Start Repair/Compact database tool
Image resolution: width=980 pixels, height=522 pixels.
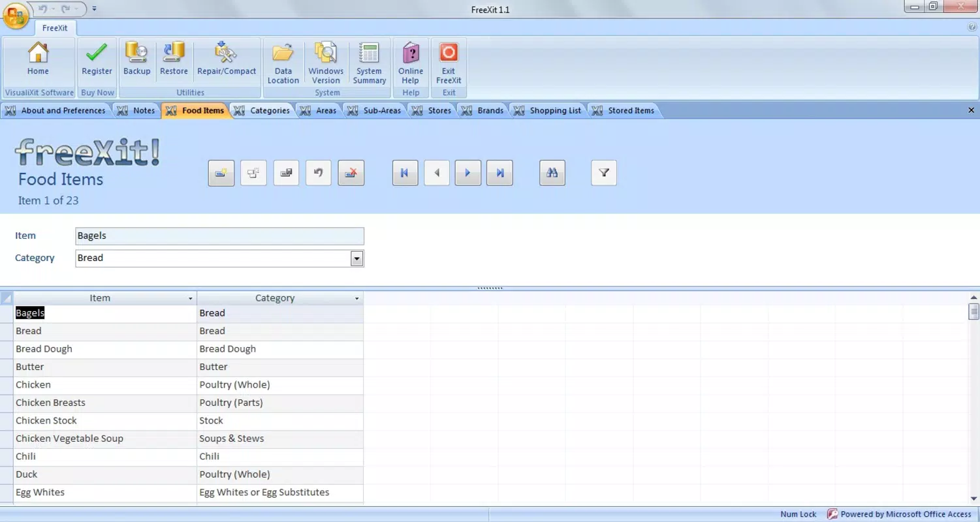[227, 60]
